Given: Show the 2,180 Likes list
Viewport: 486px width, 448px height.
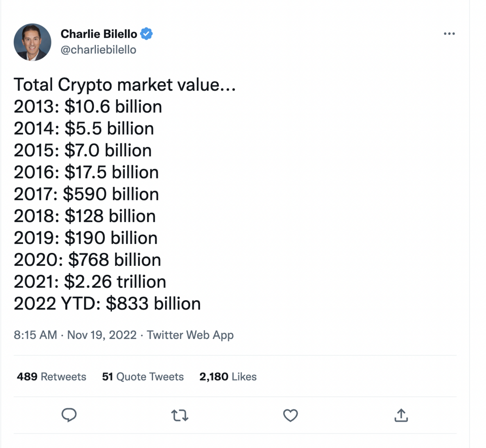Looking at the screenshot, I should click(x=228, y=377).
